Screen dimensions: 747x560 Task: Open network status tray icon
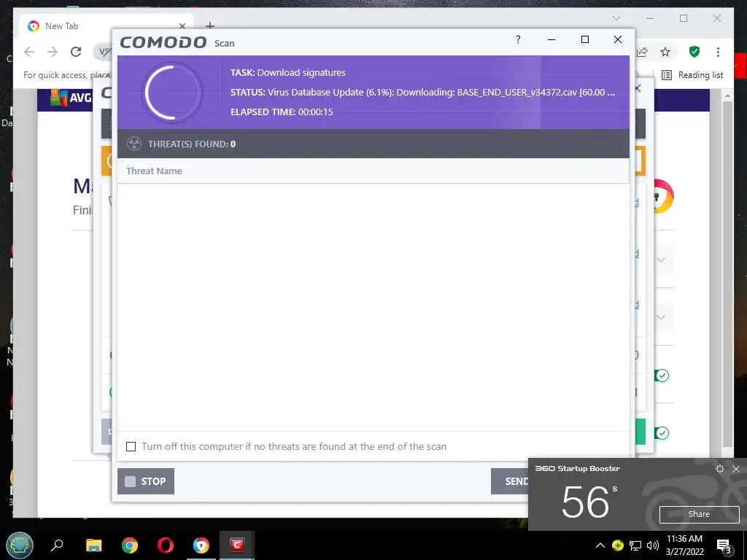(x=635, y=545)
